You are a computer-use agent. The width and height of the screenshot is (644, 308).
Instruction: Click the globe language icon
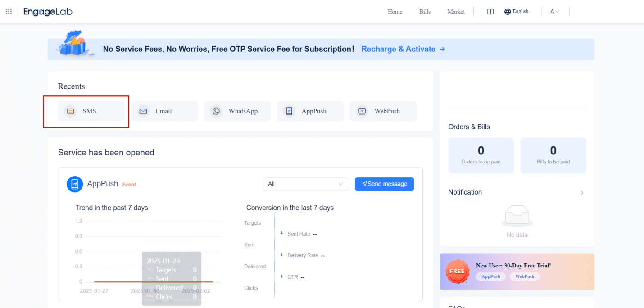tap(508, 12)
